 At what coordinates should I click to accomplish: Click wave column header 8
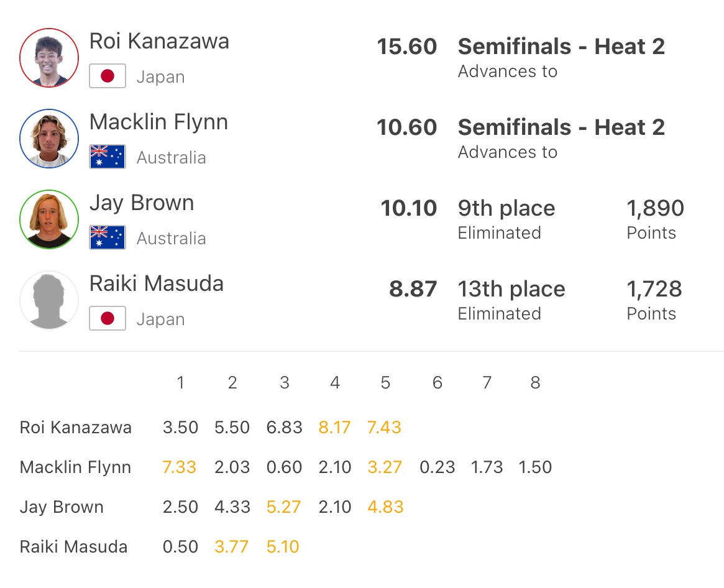point(535,383)
